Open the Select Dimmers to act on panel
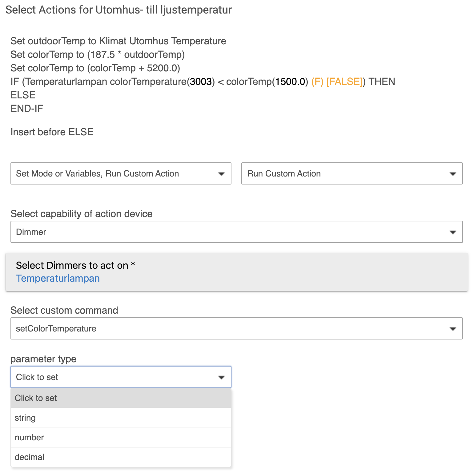The width and height of the screenshot is (474, 476). (x=237, y=272)
